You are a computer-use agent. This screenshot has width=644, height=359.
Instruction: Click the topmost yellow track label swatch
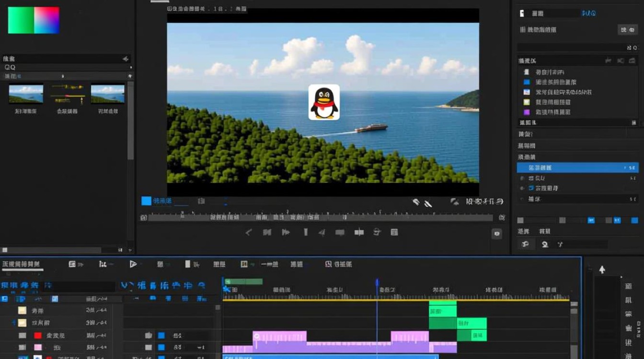[22, 310]
